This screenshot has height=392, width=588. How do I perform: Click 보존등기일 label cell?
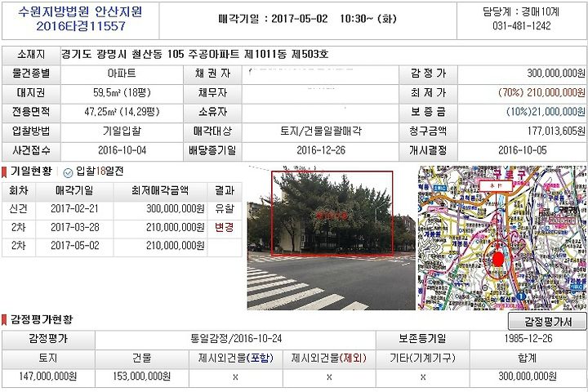(422, 340)
